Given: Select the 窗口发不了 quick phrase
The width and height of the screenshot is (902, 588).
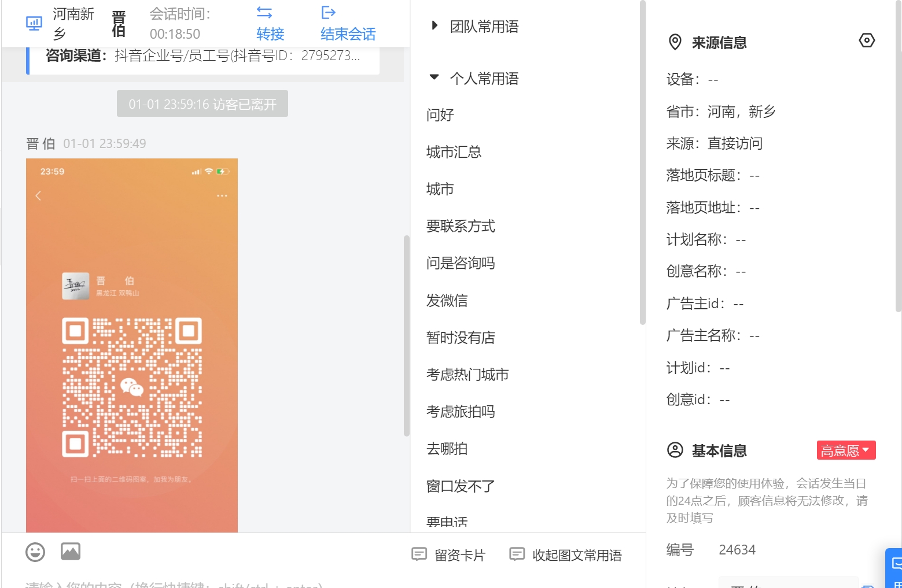Looking at the screenshot, I should (x=461, y=486).
